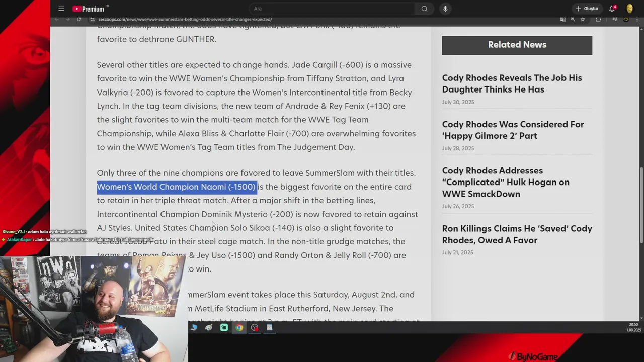Open browser three-dot menu
Image resolution: width=644 pixels, height=362 pixels.
pos(637,19)
